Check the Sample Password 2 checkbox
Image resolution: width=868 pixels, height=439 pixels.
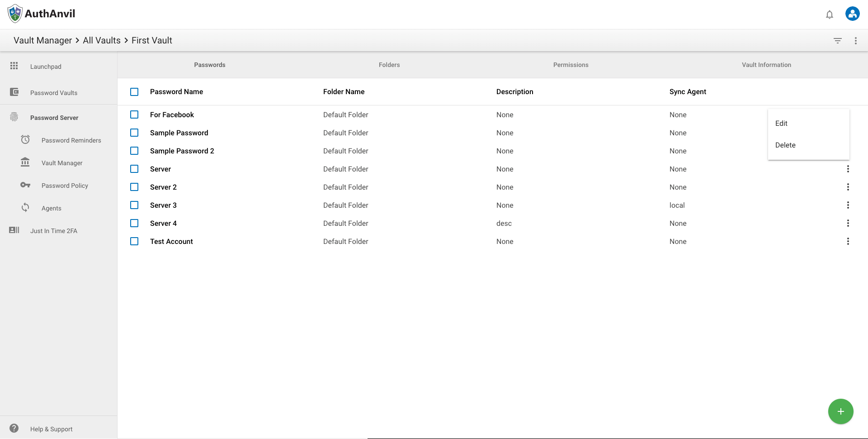click(134, 151)
